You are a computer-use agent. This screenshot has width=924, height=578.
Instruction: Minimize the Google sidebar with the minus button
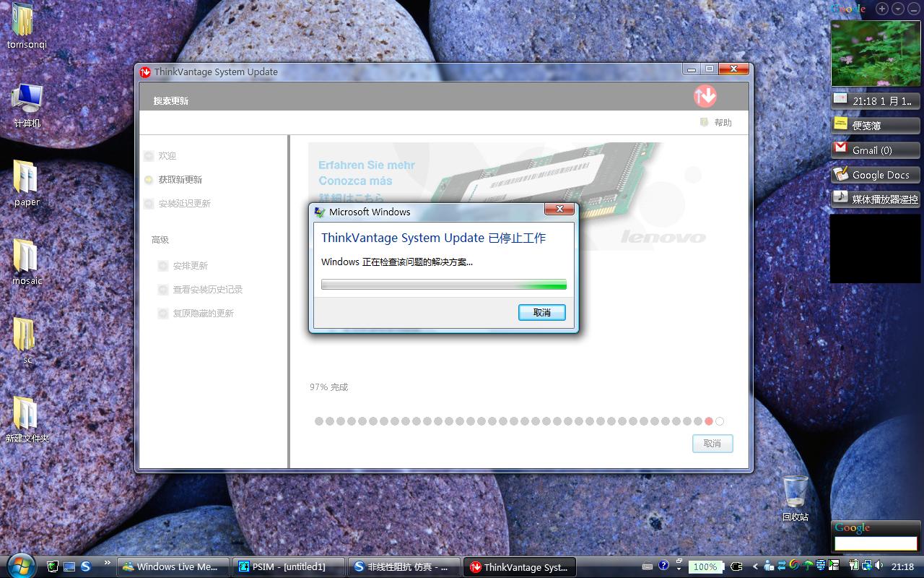[913, 9]
